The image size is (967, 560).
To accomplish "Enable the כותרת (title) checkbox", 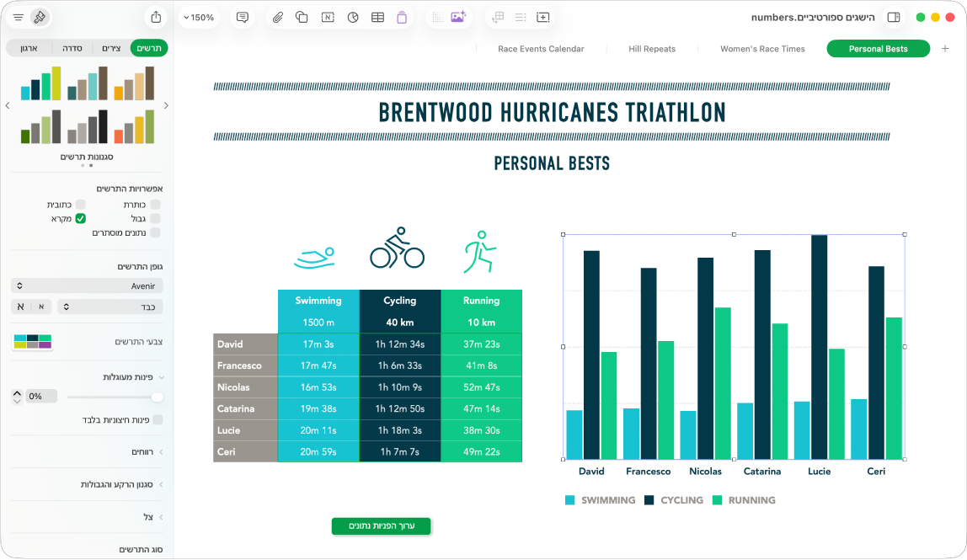I will point(155,204).
